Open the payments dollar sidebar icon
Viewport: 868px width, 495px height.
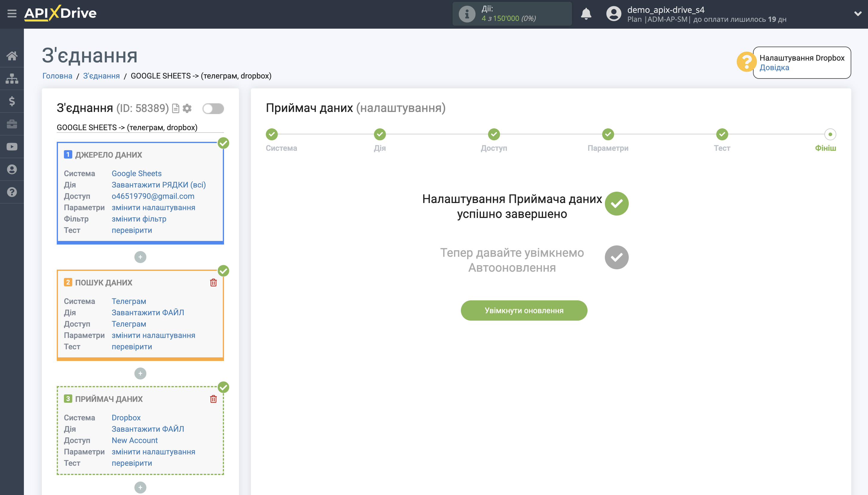12,101
